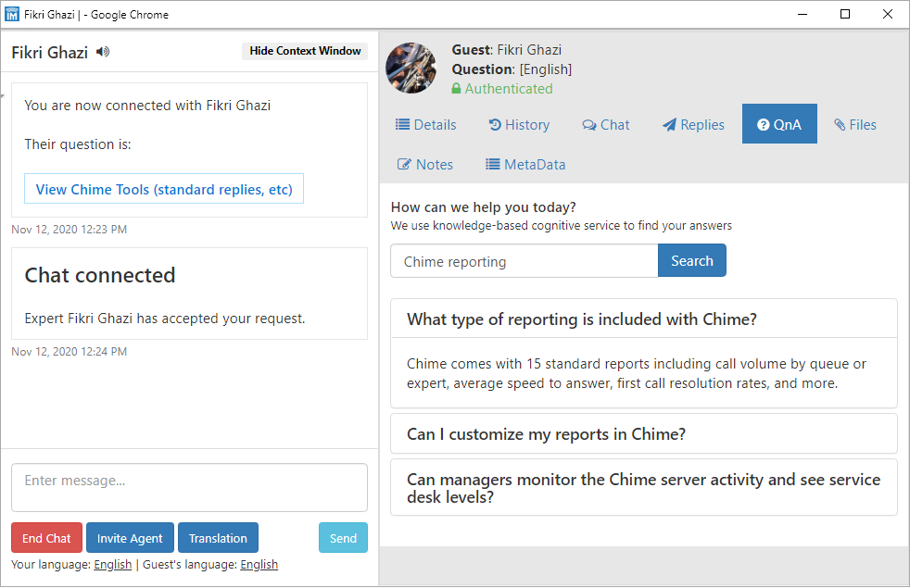Click Hide Context Window button

(305, 51)
